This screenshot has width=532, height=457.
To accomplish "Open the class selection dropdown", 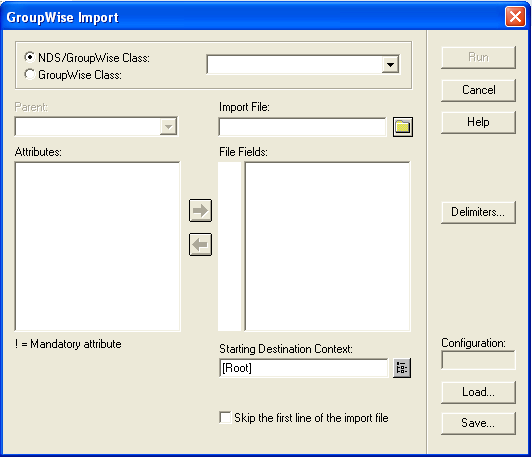I will point(390,64).
